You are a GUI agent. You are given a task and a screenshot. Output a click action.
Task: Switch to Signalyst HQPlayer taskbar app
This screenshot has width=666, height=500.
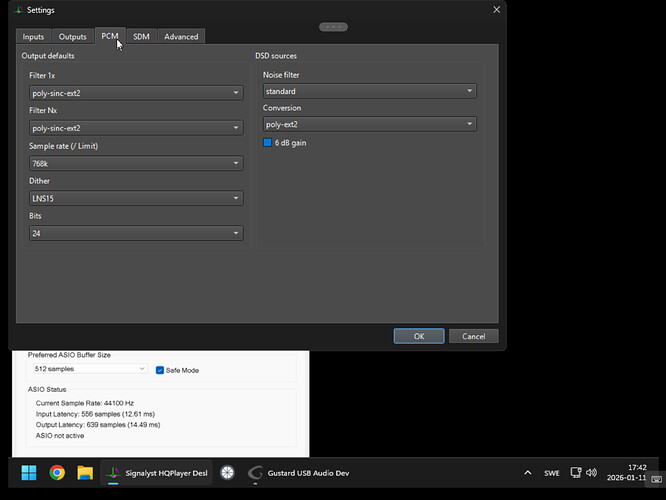pyautogui.click(x=157, y=473)
